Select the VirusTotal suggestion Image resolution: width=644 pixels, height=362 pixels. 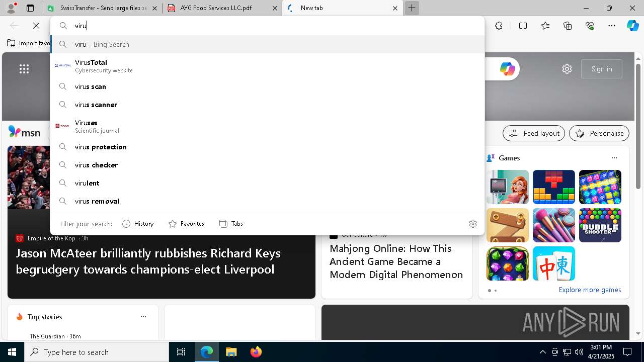point(267,66)
